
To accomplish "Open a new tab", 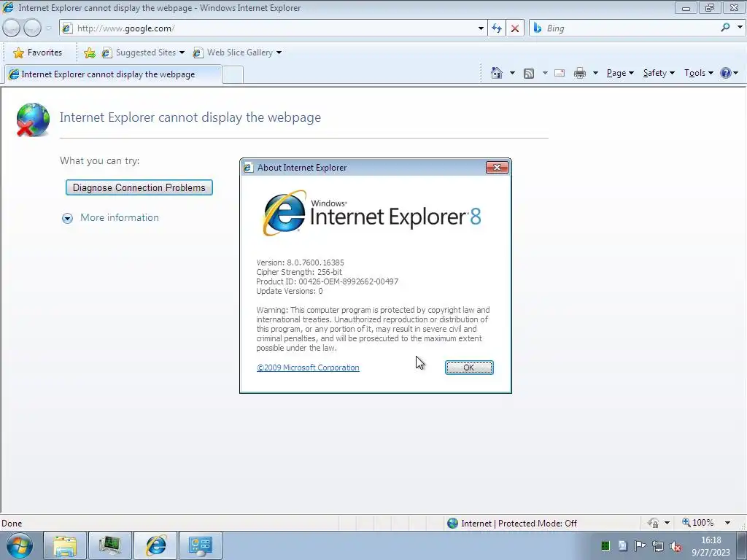I will coord(233,75).
